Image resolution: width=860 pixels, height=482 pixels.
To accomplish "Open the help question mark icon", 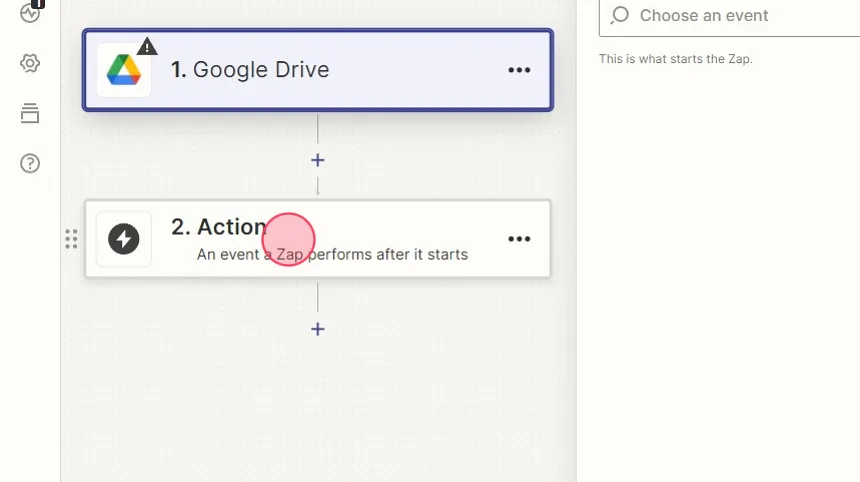I will pyautogui.click(x=30, y=163).
